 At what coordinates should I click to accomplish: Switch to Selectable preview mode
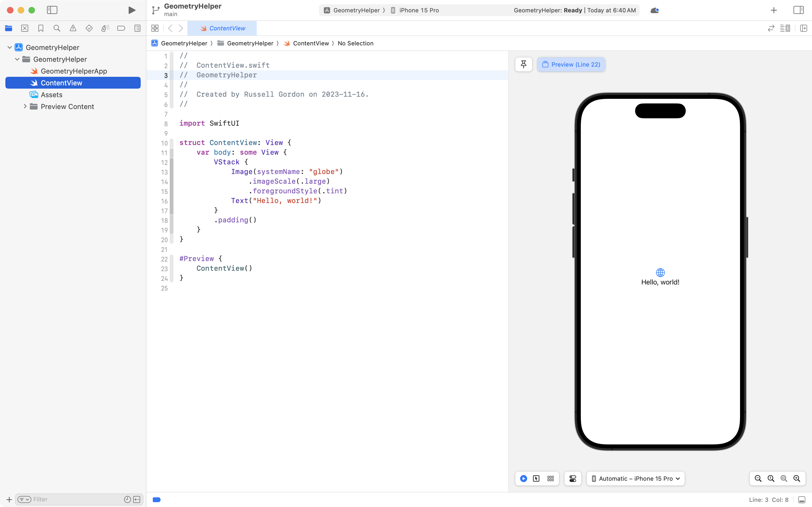pos(536,479)
